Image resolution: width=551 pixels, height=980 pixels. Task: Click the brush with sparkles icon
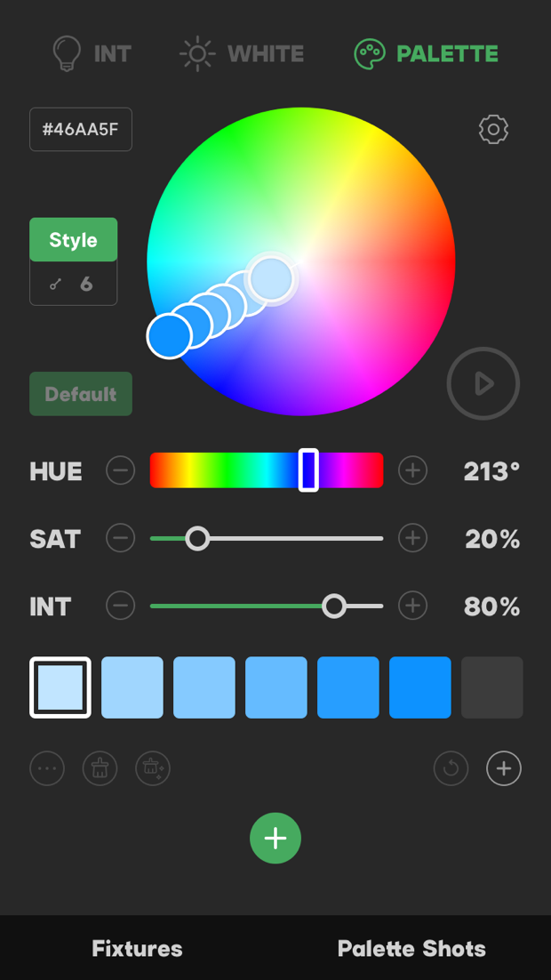(x=153, y=768)
